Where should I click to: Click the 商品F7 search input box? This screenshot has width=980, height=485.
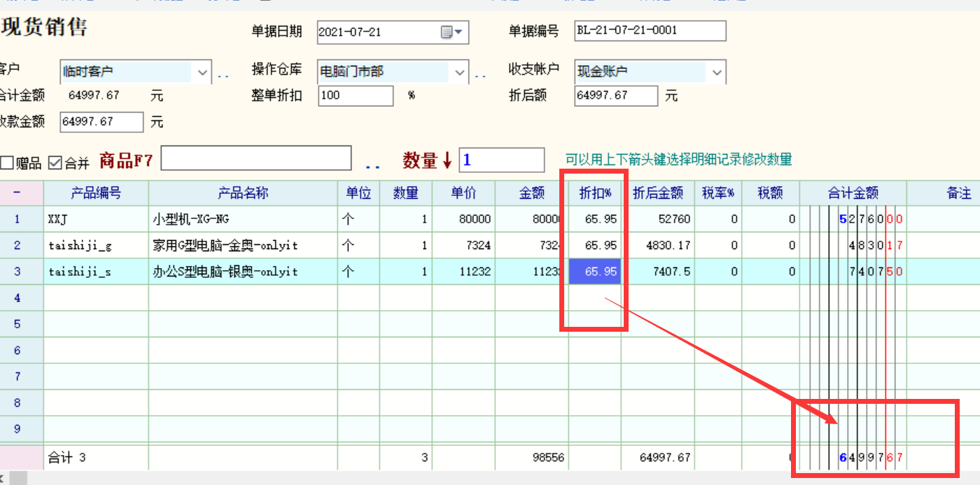(x=256, y=159)
